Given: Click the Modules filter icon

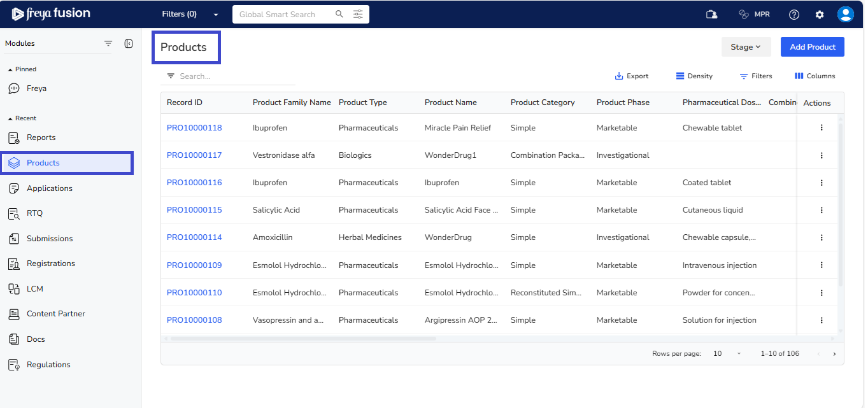Looking at the screenshot, I should (x=108, y=43).
